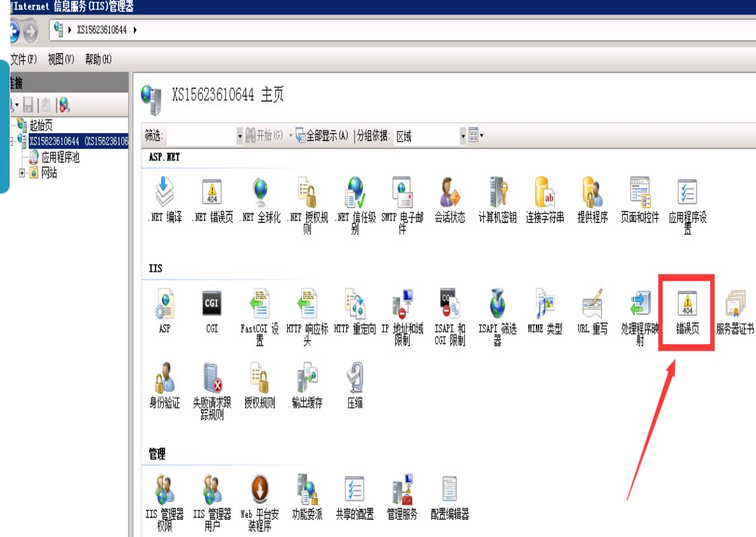Expand the 网站 tree node
The image size is (756, 537).
[22, 174]
